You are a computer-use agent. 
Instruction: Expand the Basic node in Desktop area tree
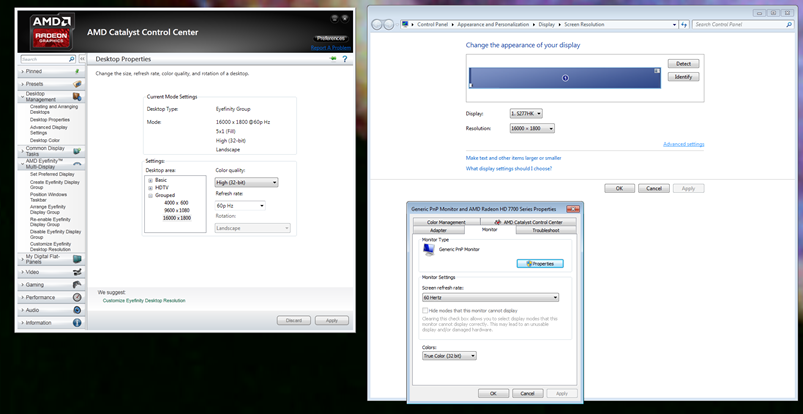151,180
